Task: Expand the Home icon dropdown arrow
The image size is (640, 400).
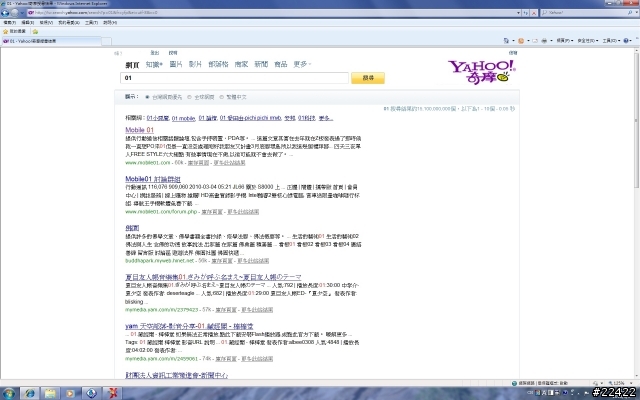Action: [513, 41]
